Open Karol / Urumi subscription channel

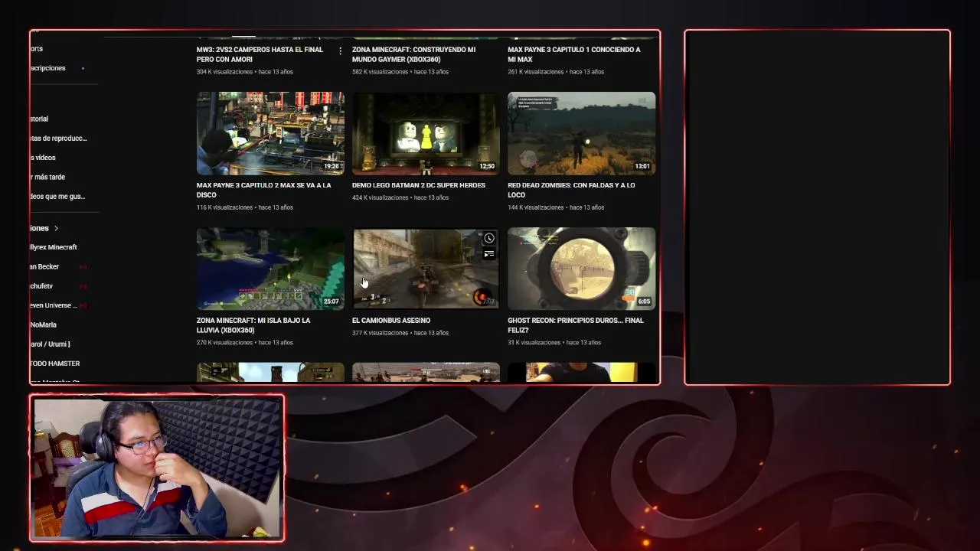(x=51, y=344)
